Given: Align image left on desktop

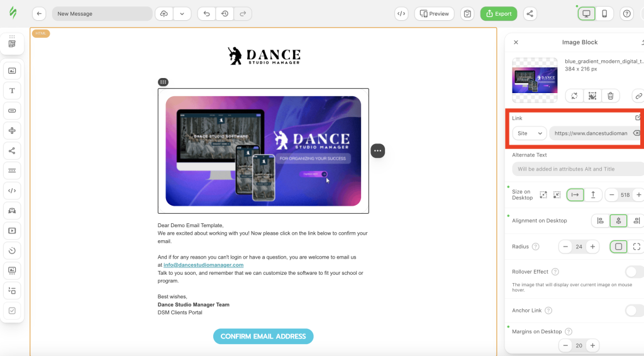Looking at the screenshot, I should click(x=601, y=221).
